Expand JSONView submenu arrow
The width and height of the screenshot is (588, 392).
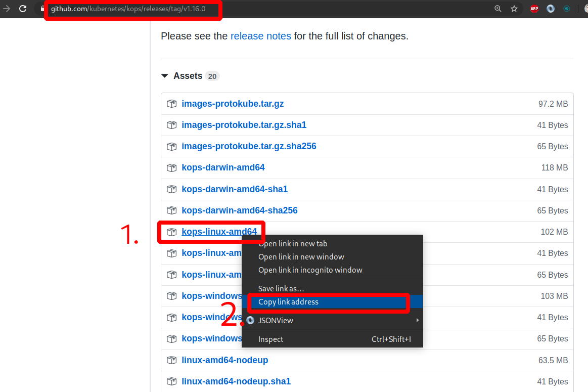(x=418, y=320)
